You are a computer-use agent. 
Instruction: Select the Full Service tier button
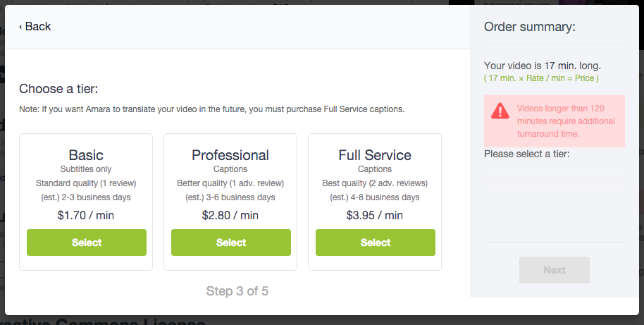[x=376, y=243]
